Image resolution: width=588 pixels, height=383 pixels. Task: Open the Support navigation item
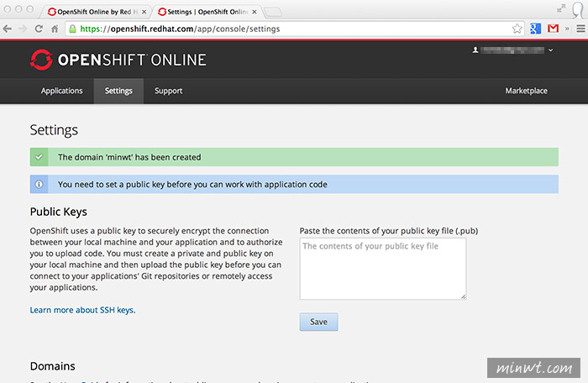[x=168, y=91]
